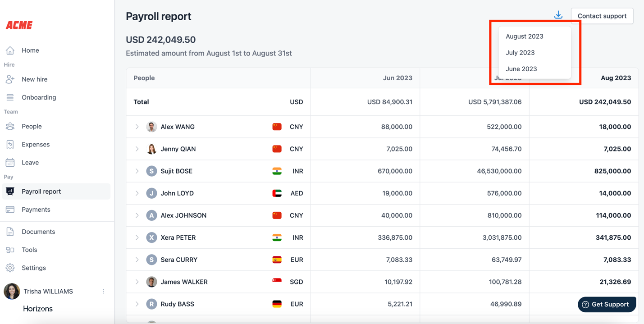Click the Leave calendar icon
The image size is (644, 324).
tap(10, 163)
